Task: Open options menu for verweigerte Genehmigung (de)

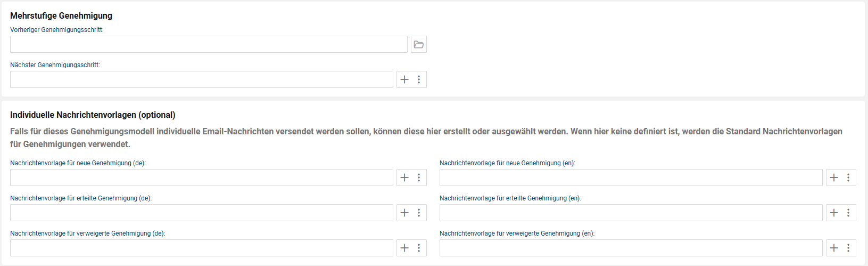Action: point(419,248)
